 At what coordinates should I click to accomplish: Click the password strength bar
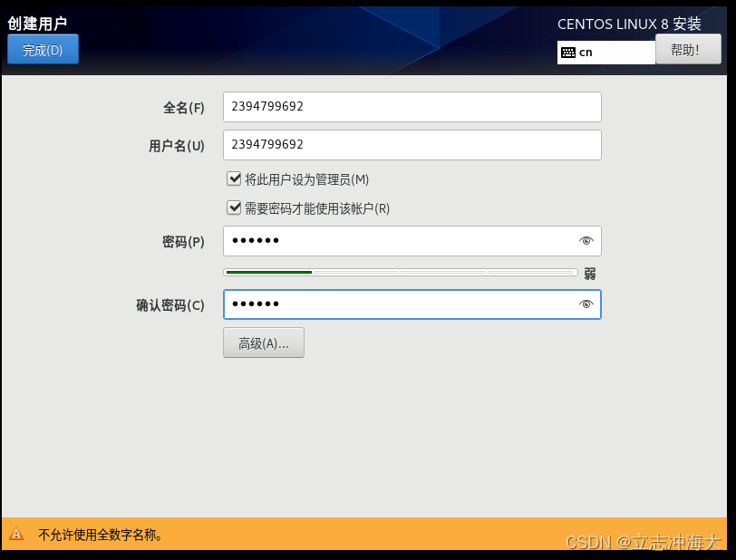(x=401, y=272)
